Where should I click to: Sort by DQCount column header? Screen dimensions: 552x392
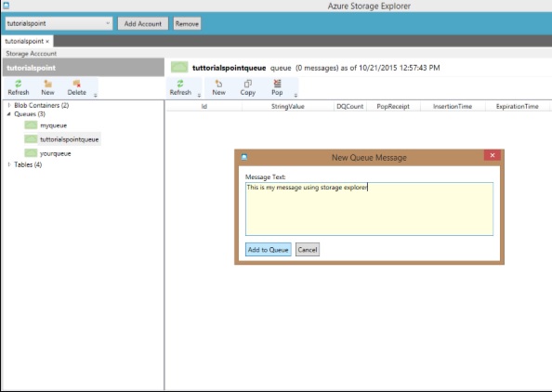[350, 106]
